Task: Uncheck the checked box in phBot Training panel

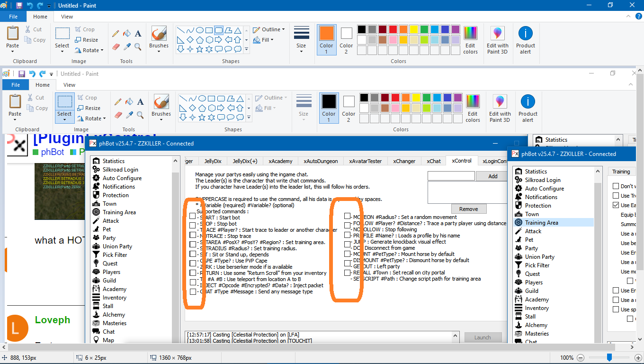Action: coord(616,205)
